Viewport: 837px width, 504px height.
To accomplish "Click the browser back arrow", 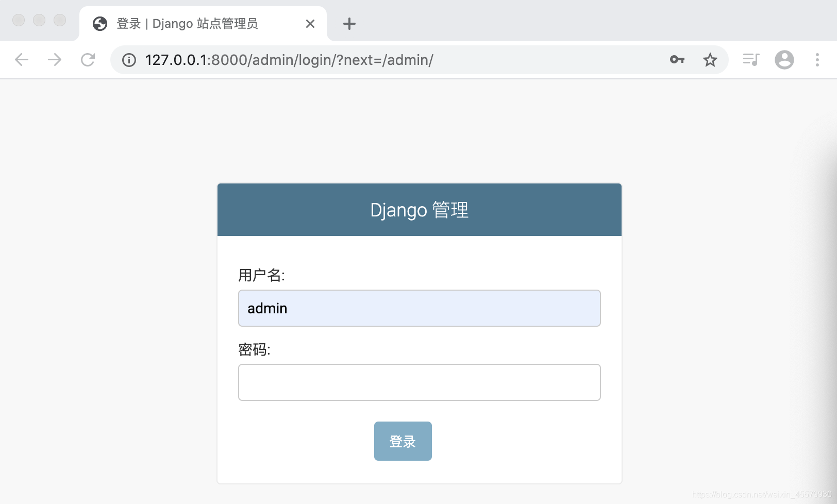I will tap(22, 60).
